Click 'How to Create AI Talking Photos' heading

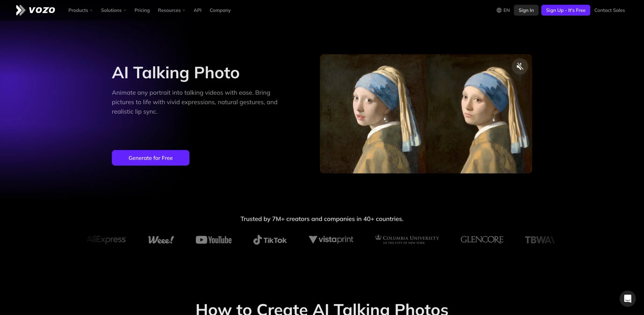322,309
